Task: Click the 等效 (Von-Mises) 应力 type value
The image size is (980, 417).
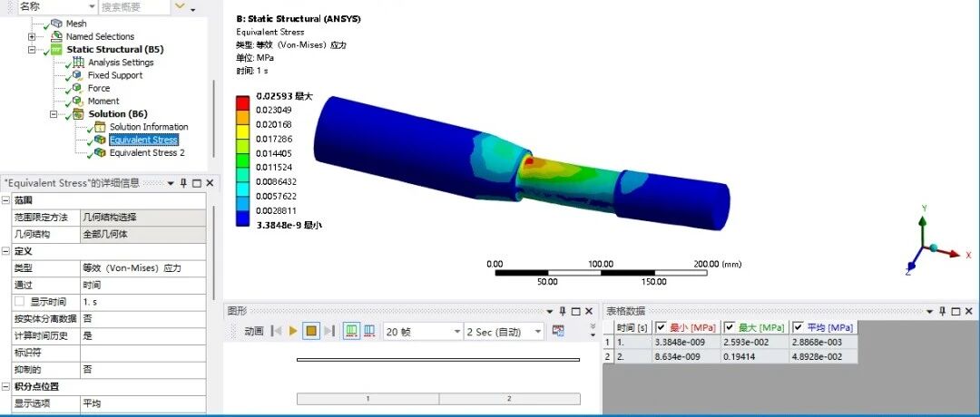Action: tap(142, 267)
